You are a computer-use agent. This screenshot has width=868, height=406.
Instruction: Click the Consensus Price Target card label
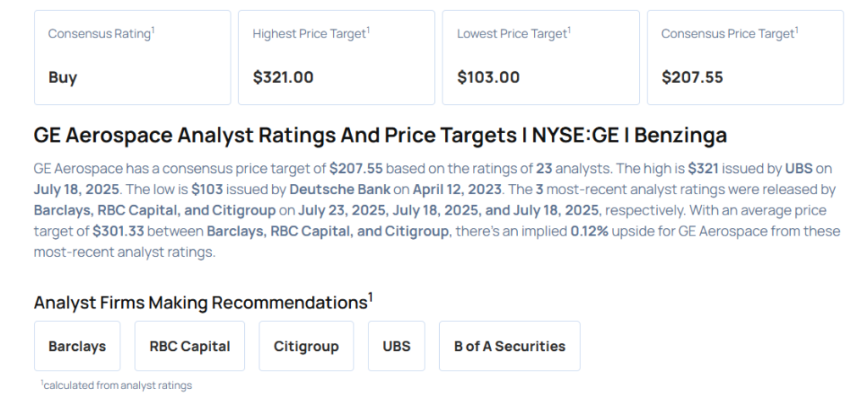729,34
